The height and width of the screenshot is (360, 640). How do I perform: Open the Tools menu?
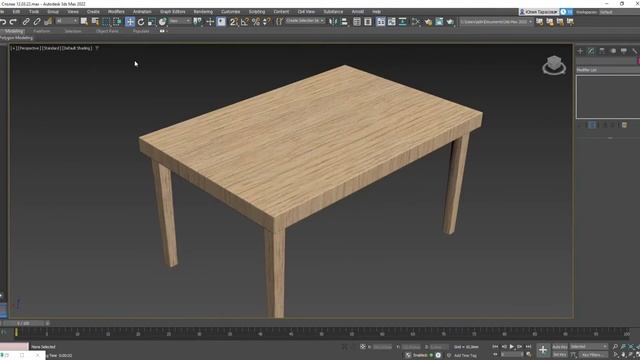click(x=34, y=12)
